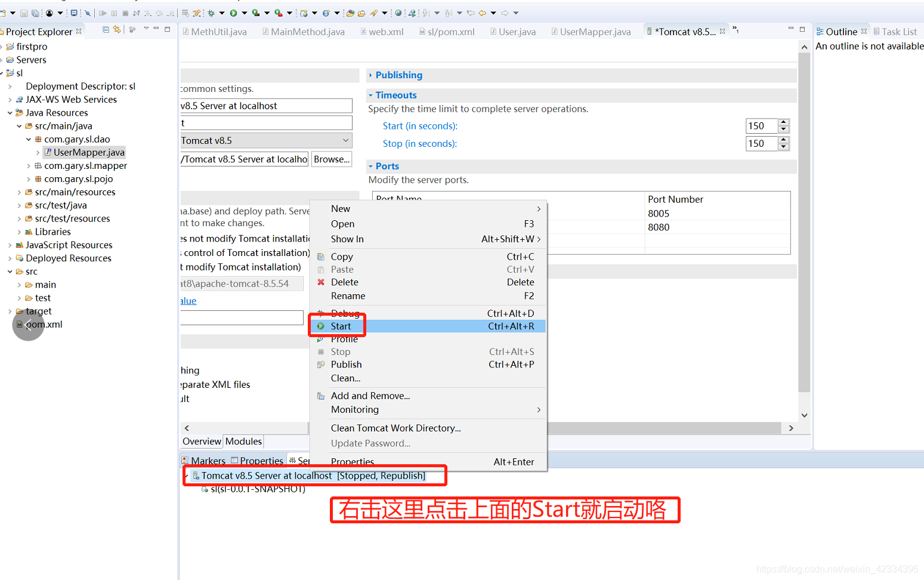Click the server name input field
The image size is (924, 580).
point(266,106)
